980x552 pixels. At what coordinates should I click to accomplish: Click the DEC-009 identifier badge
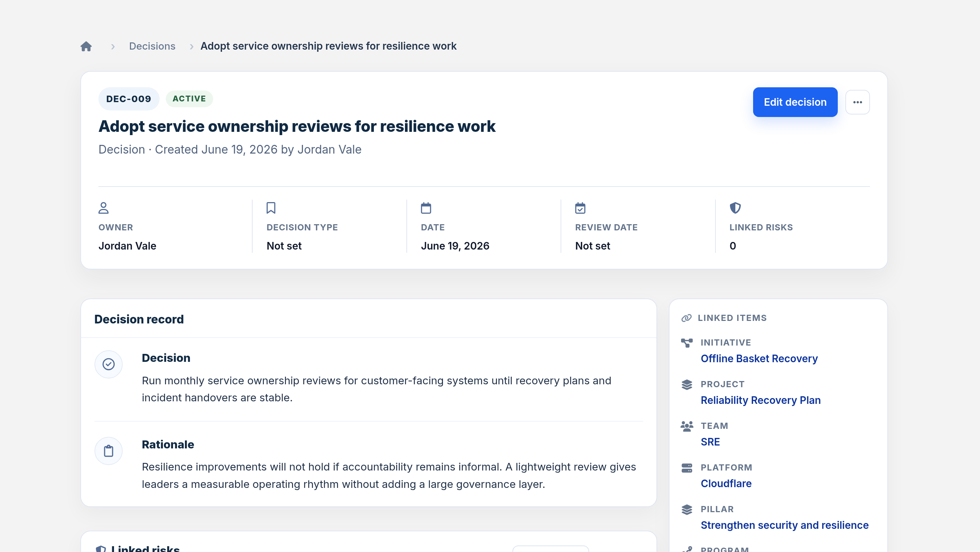128,99
